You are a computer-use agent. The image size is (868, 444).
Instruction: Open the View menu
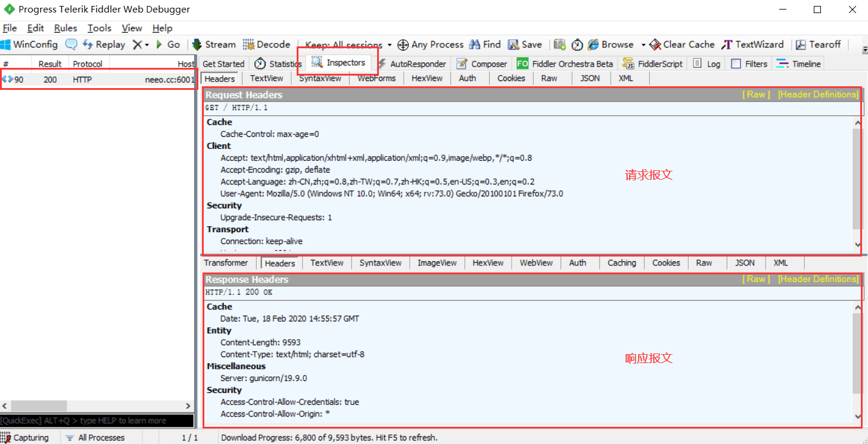click(x=132, y=28)
